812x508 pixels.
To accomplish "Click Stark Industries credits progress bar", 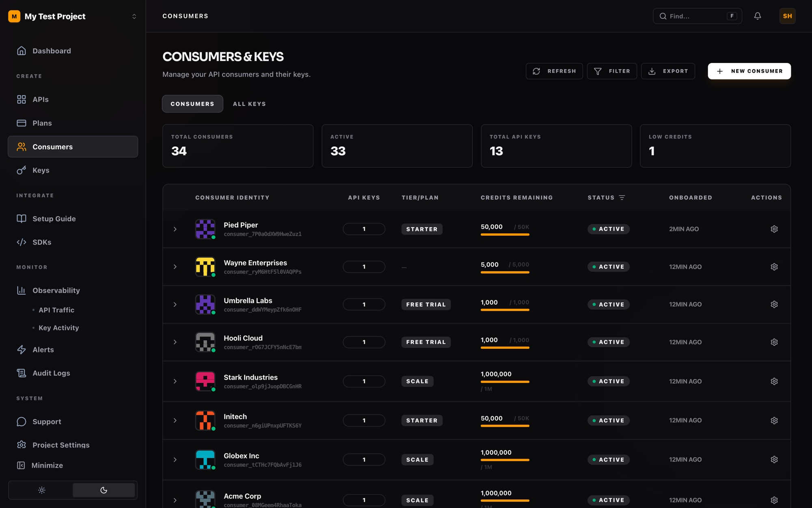I will [x=505, y=382].
